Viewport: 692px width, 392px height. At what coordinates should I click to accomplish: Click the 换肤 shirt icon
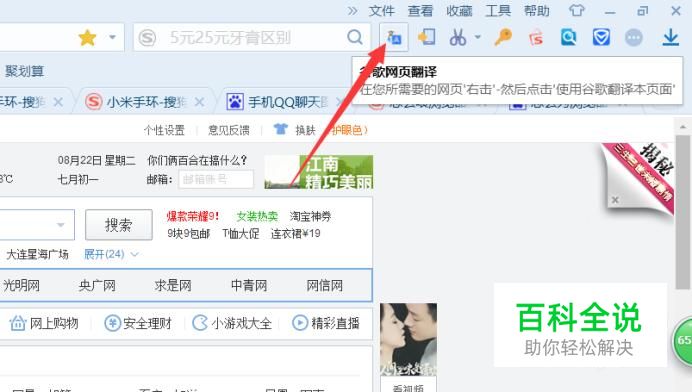280,129
